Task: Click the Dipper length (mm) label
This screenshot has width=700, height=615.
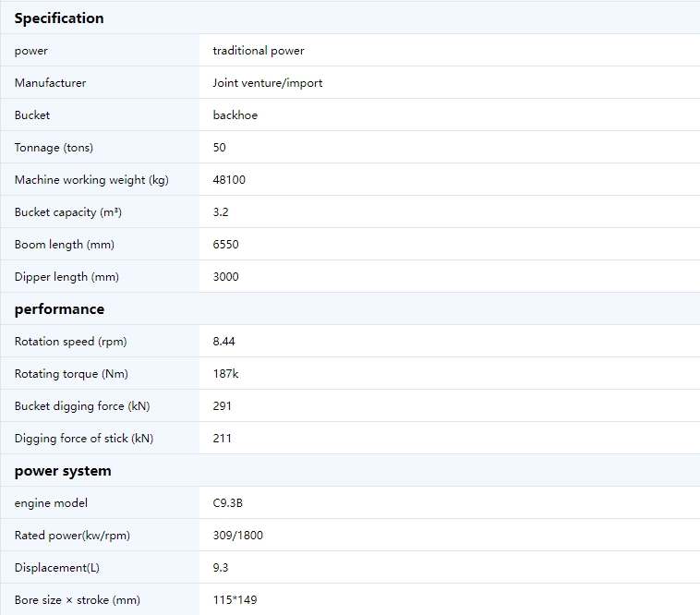Action: (x=66, y=277)
